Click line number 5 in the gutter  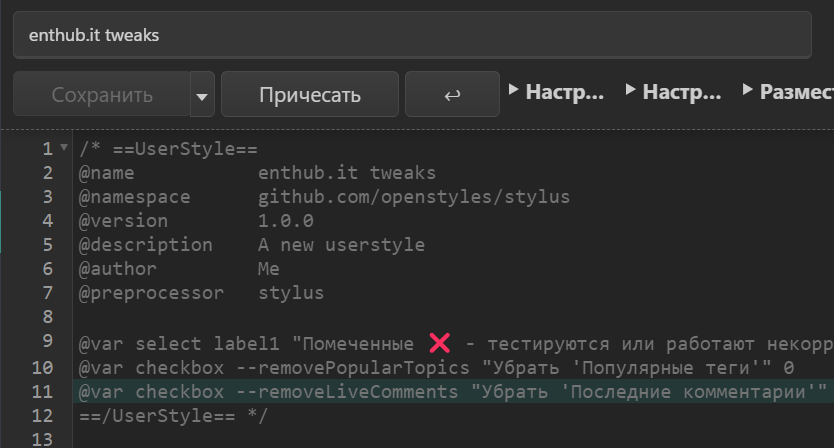click(48, 245)
